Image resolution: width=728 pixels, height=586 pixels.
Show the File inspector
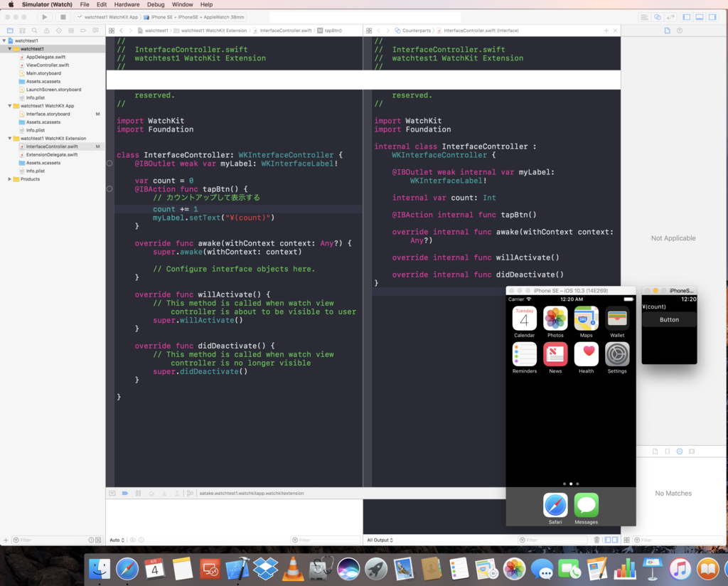point(667,31)
